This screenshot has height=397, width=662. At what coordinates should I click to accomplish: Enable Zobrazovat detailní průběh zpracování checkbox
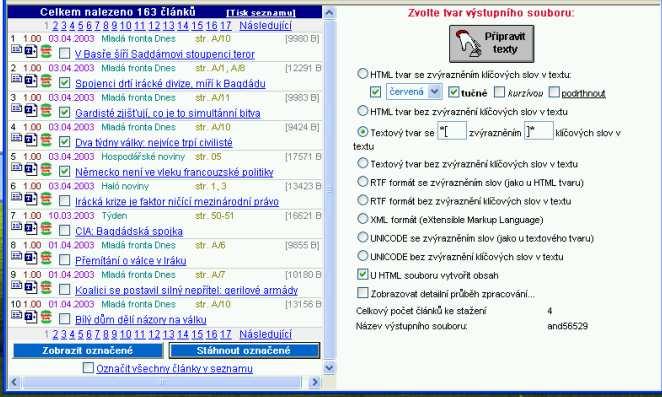point(362,293)
